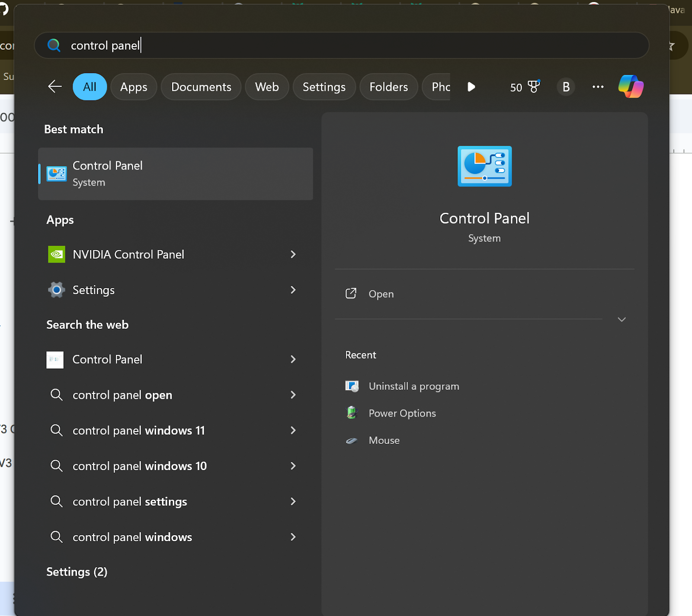Viewport: 692px width, 616px height.
Task: Click inside the 'control panel' search field
Action: pyautogui.click(x=342, y=45)
